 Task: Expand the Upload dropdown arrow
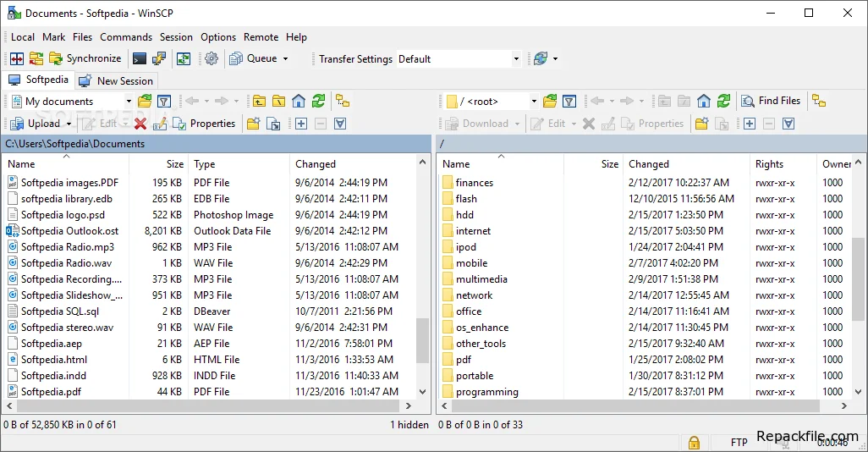69,124
